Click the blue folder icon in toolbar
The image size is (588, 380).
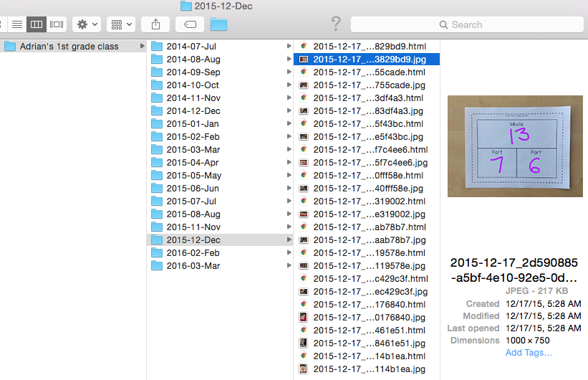tap(218, 24)
